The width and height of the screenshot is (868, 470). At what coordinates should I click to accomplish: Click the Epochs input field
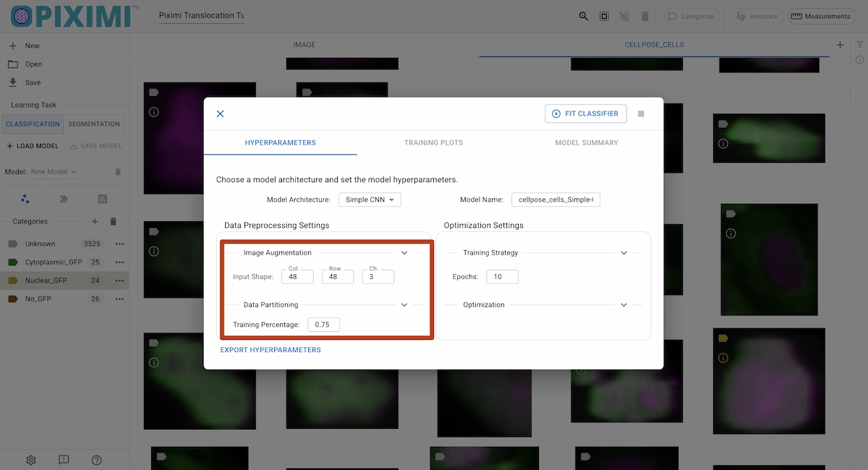502,276
